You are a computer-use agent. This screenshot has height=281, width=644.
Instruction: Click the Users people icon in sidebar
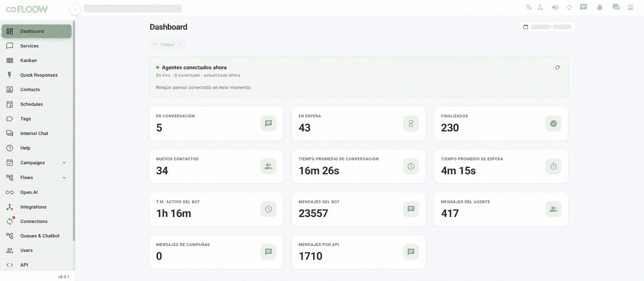(10, 250)
